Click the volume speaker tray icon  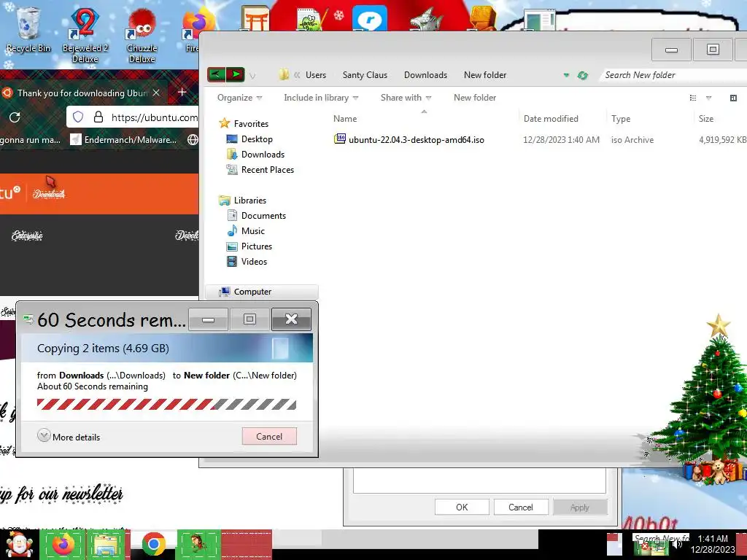point(677,545)
